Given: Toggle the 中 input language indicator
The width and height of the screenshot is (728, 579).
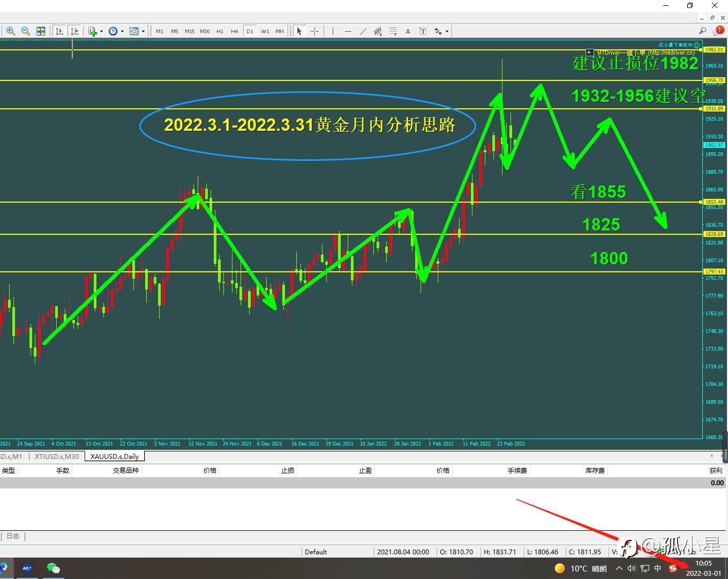Looking at the screenshot, I should click(x=658, y=568).
